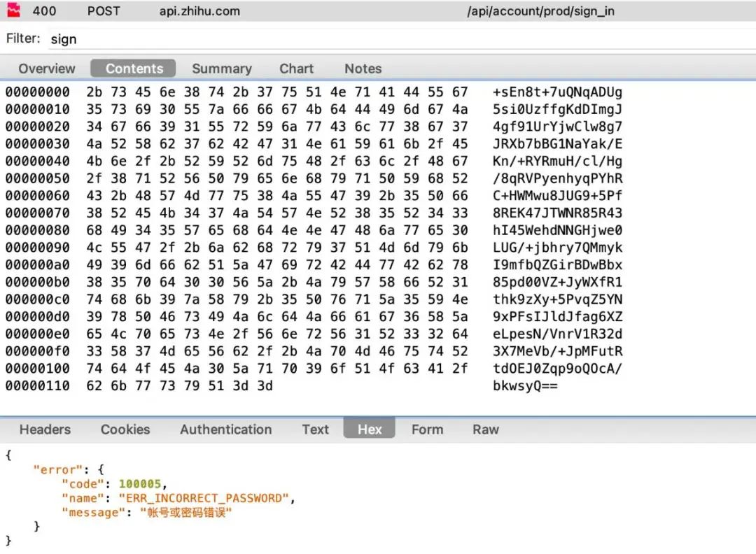Click the last hex line bkwsyQ==

click(x=525, y=386)
